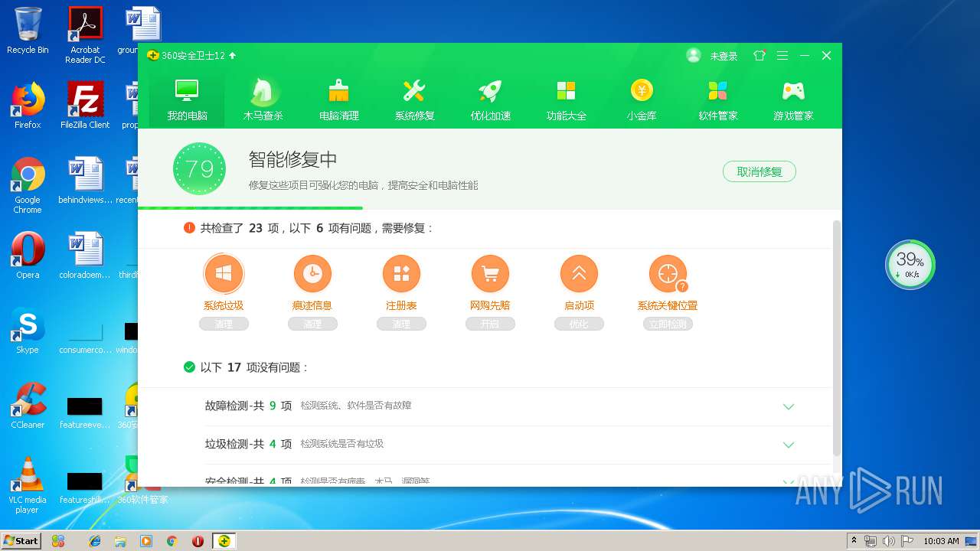This screenshot has height=551, width=980.
Task: Open Acrobat Reader DC desktop icon
Action: (x=85, y=35)
